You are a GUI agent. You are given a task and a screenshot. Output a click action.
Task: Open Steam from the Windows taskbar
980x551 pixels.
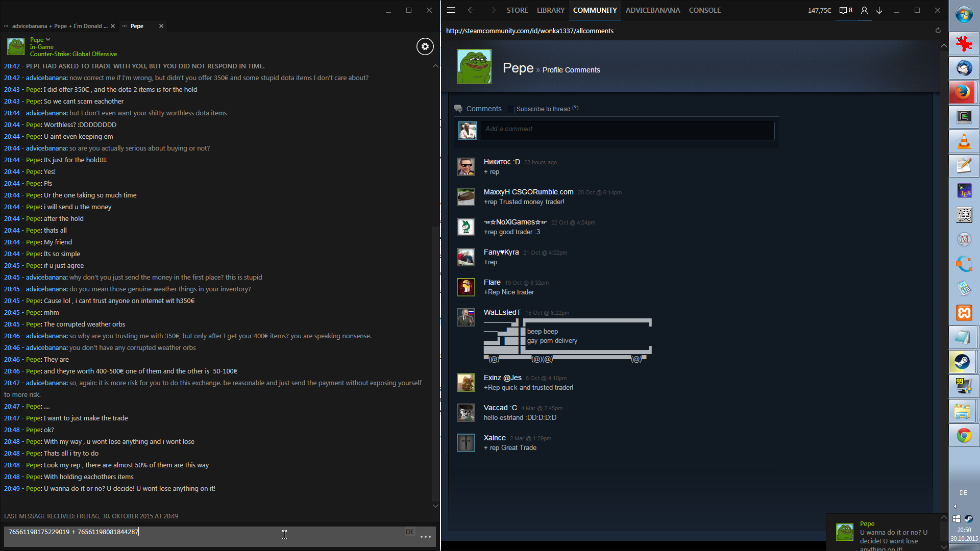pos(963,362)
